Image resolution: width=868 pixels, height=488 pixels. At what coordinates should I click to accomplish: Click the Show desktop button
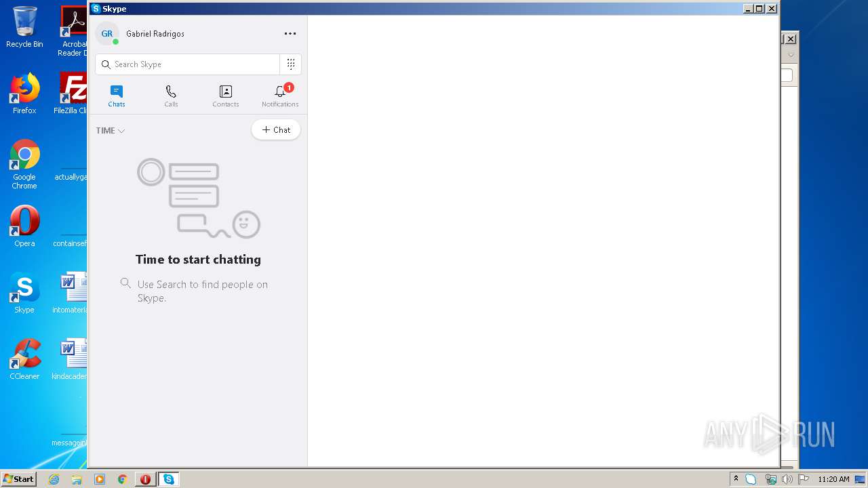(860, 479)
